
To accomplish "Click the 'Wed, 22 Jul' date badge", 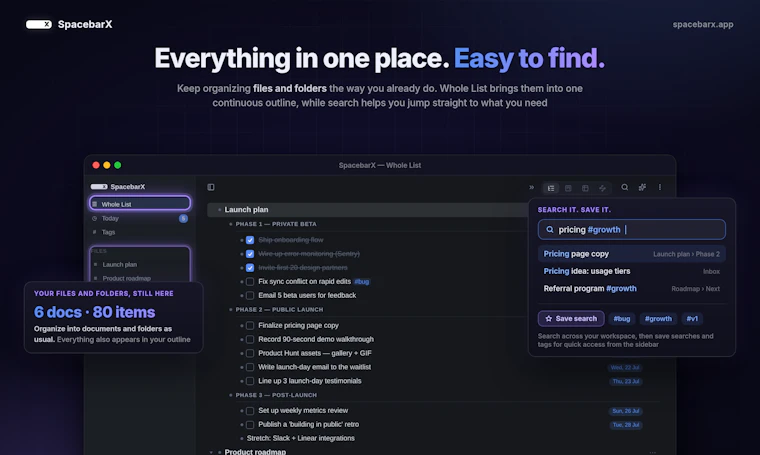I will [x=625, y=368].
